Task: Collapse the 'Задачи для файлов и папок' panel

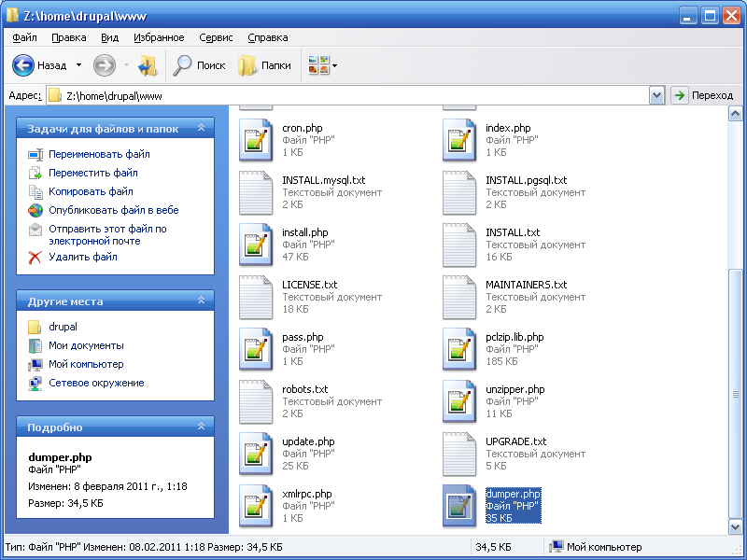Action: pyautogui.click(x=201, y=128)
